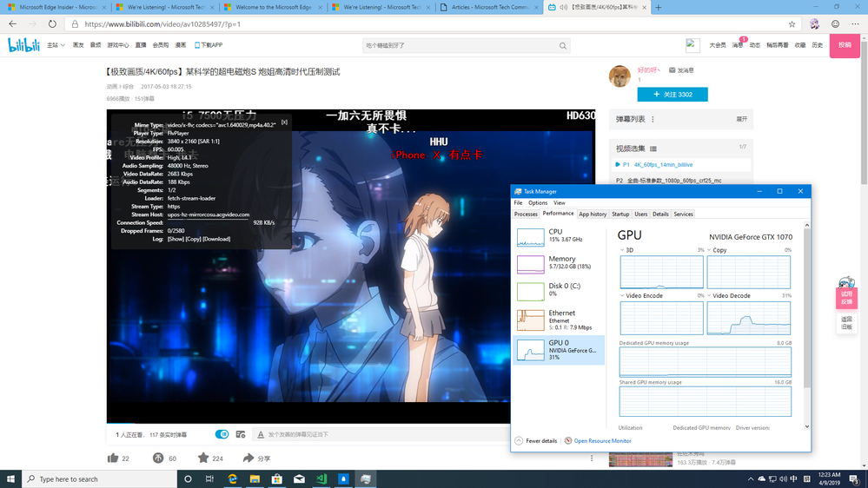Open Microsoft Store from taskbar

click(x=277, y=479)
